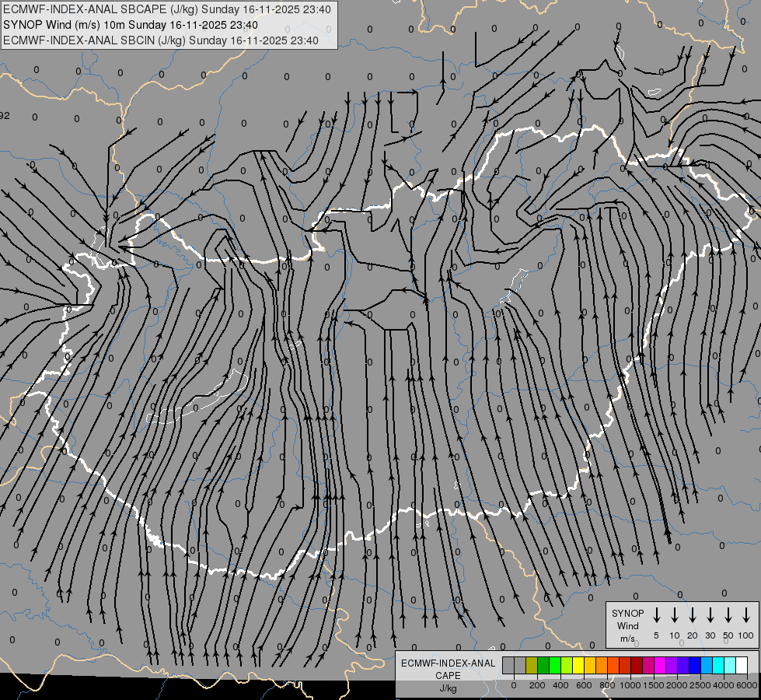Pick the white CAPE swatch at the scale end
The image size is (761, 700).
tap(742, 665)
